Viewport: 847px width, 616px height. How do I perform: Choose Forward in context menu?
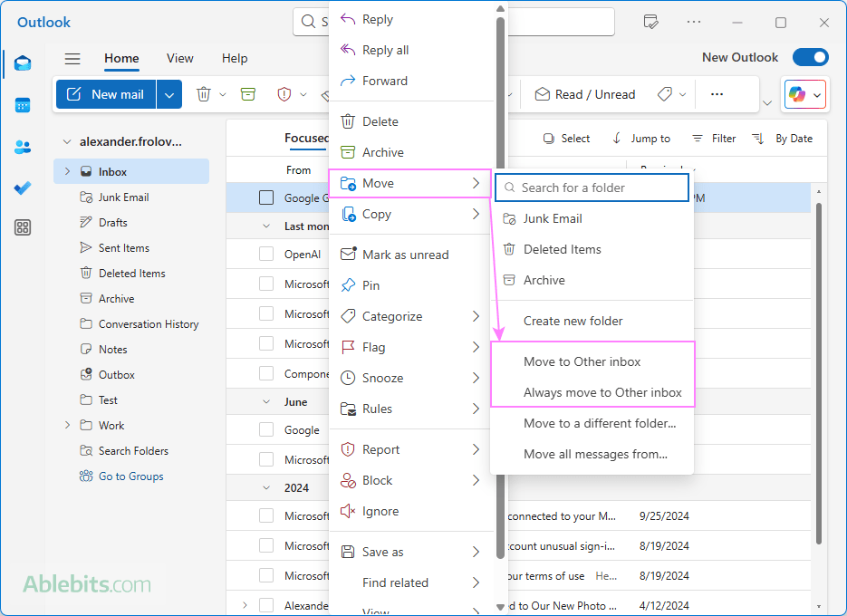[411, 81]
